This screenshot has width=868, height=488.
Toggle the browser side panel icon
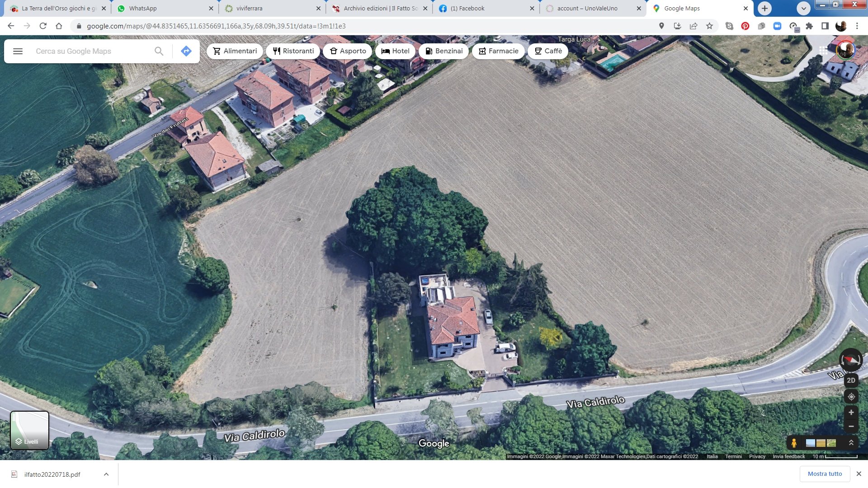pos(825,26)
